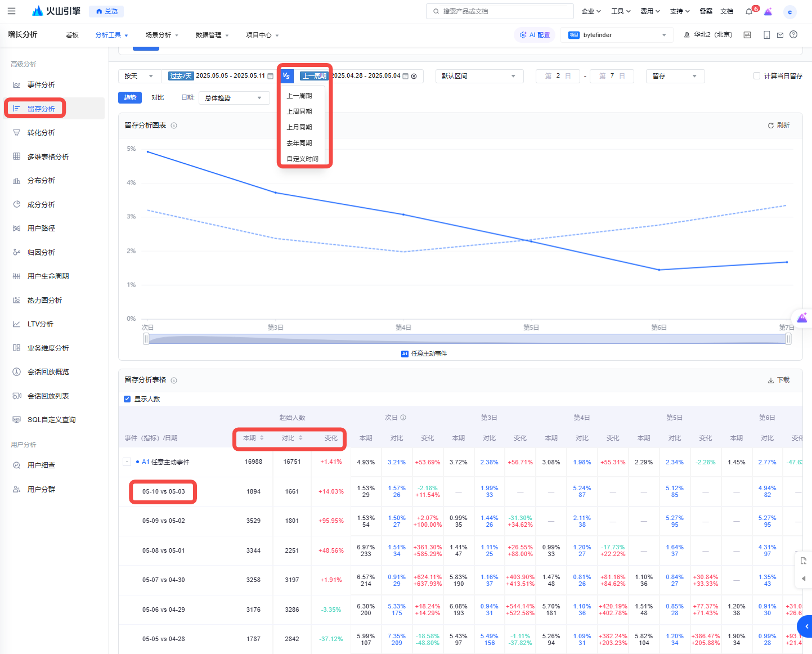Image resolution: width=812 pixels, height=654 pixels.
Task: Select 去年同期 from the compare list
Action: 299,143
